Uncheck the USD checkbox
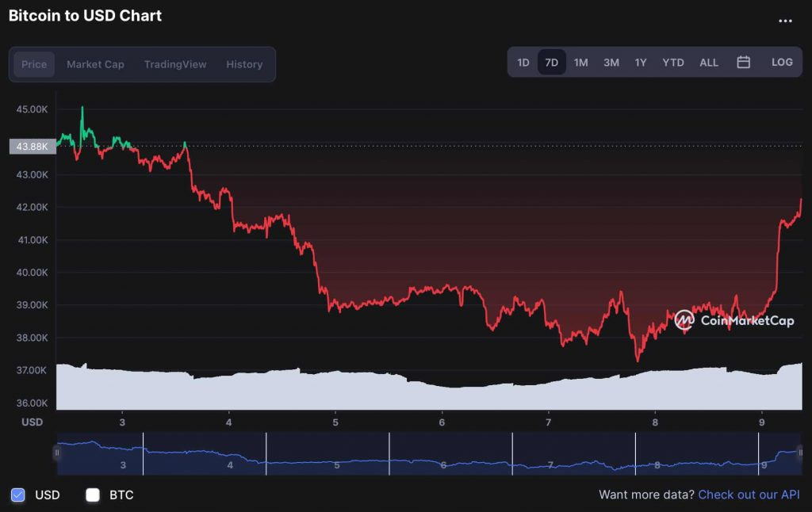This screenshot has height=512, width=812. tap(18, 495)
